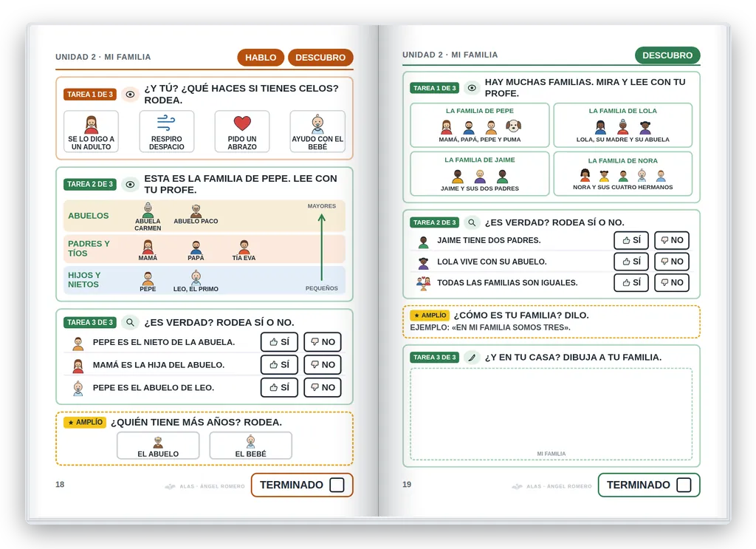Image resolution: width=756 pixels, height=549 pixels.
Task: Click the Mamá figure in Padres y Tíos row
Action: (148, 247)
